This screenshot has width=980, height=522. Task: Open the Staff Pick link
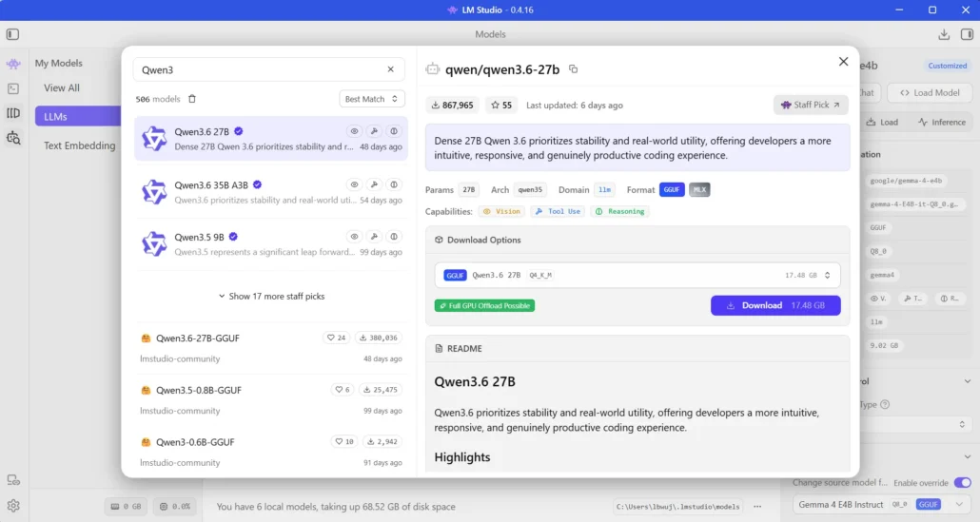[x=810, y=105]
